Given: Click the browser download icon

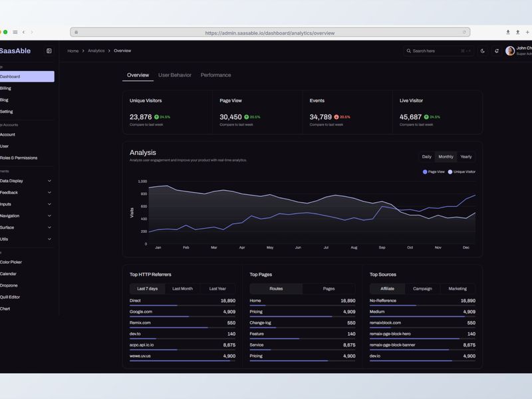Looking at the screenshot, I should (x=508, y=32).
